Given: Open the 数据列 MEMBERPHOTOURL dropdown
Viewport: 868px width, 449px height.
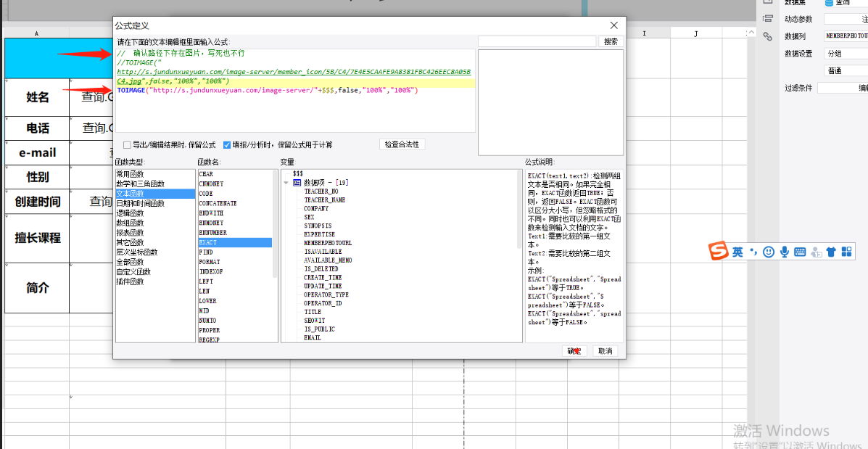Looking at the screenshot, I should pyautogui.click(x=846, y=36).
